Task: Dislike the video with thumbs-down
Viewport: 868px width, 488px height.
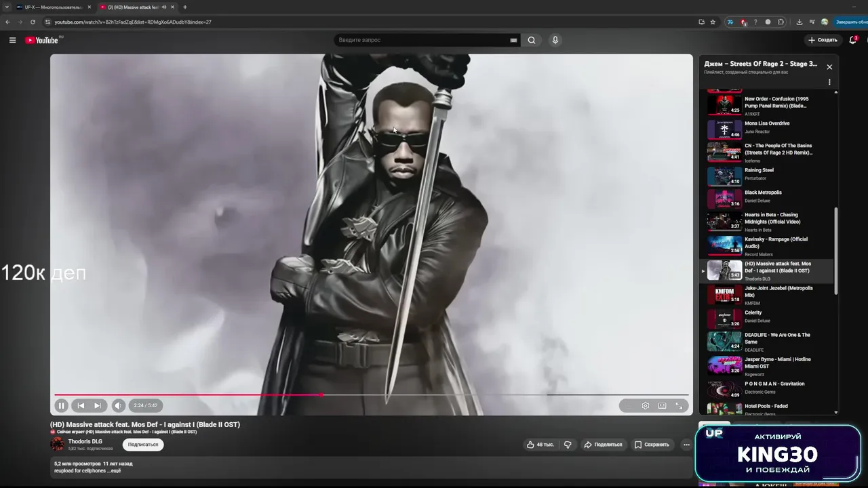Action: click(568, 445)
